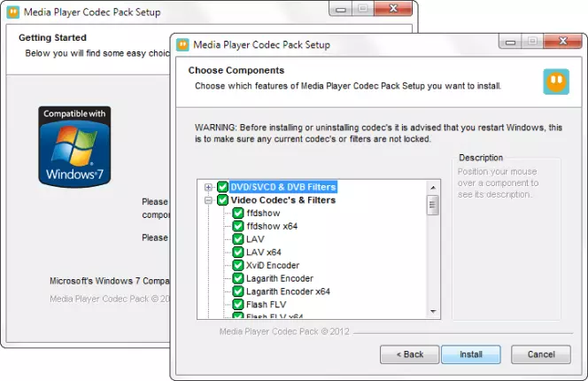Go back with the Back button
Viewport: 588px width, 381px height.
click(x=409, y=354)
